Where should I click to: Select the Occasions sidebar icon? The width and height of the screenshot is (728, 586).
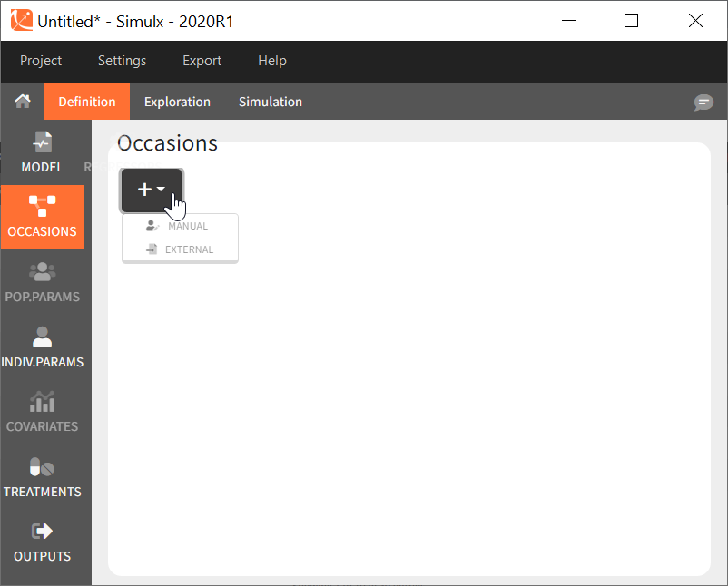[x=42, y=217]
